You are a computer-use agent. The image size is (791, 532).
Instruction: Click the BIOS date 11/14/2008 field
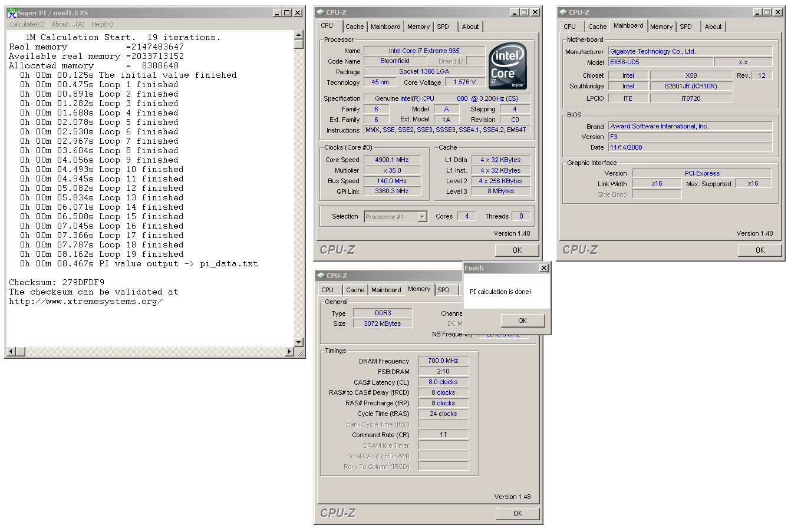[690, 147]
